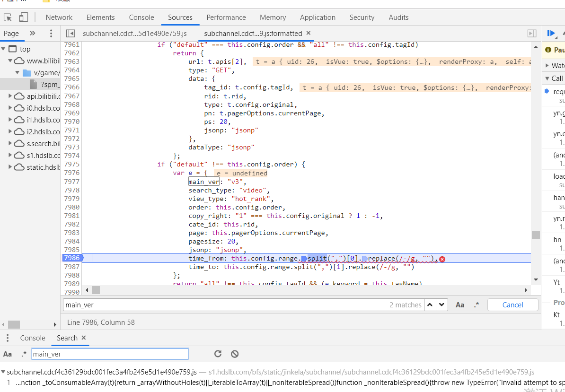The image size is (565, 392).
Task: Focus the Search drawer query field
Action: [110, 354]
